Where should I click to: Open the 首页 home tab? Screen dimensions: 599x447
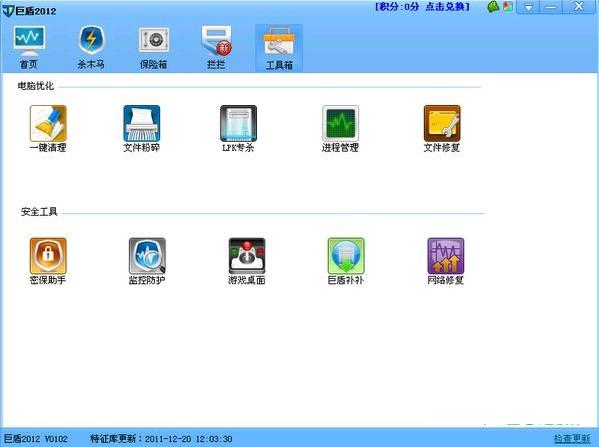[x=29, y=47]
